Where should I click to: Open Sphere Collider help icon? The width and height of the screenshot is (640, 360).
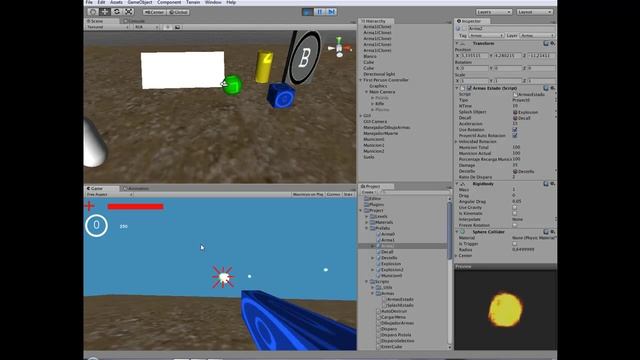[x=546, y=232]
